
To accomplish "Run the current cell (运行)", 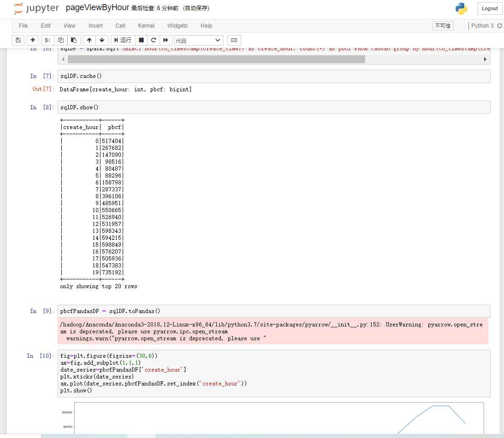I will click(123, 40).
